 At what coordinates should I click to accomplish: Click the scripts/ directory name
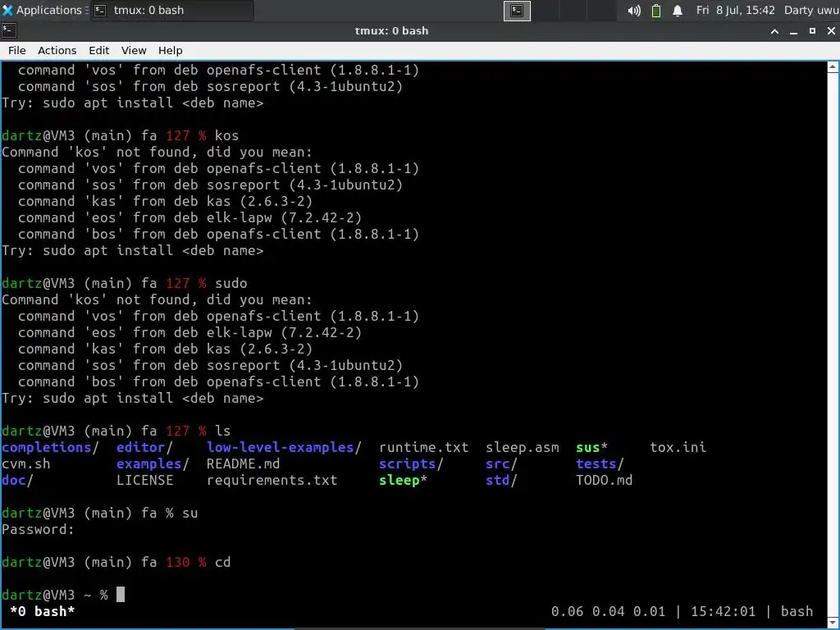[x=412, y=463]
